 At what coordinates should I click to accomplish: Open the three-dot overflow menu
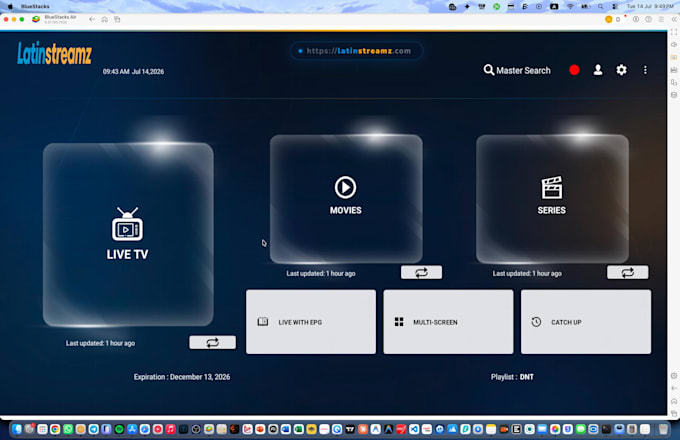(x=645, y=70)
